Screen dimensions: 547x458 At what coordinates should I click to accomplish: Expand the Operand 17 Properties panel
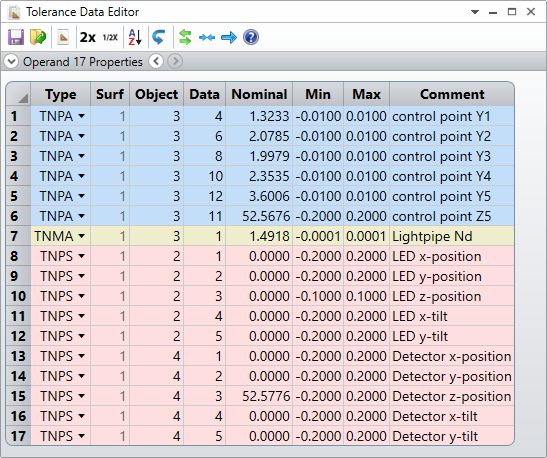(x=11, y=62)
